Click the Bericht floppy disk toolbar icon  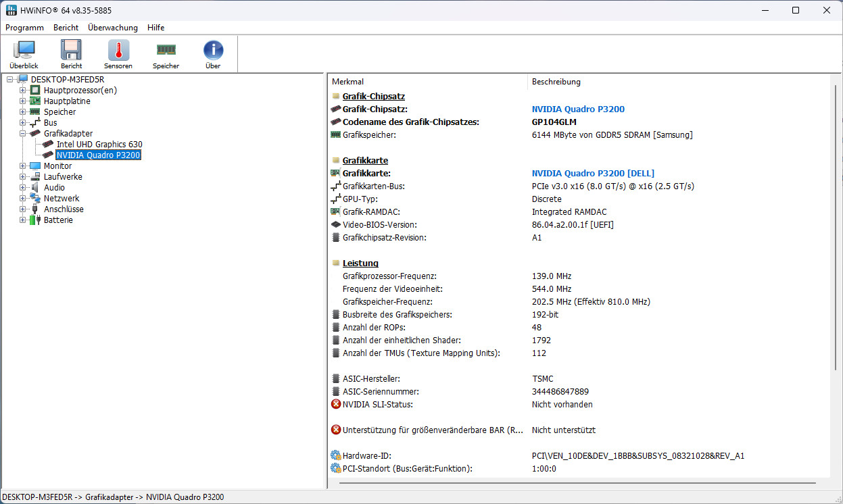click(71, 51)
